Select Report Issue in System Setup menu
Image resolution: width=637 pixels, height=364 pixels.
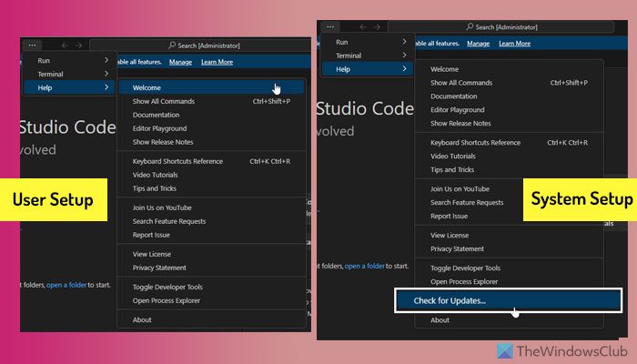pos(470,217)
